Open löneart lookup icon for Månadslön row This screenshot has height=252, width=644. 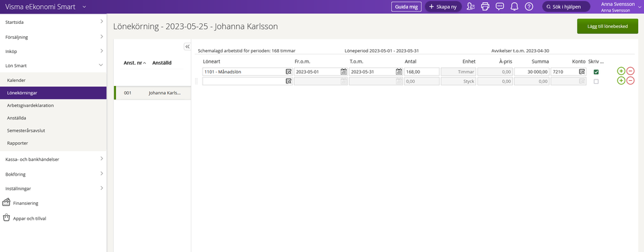[288, 72]
